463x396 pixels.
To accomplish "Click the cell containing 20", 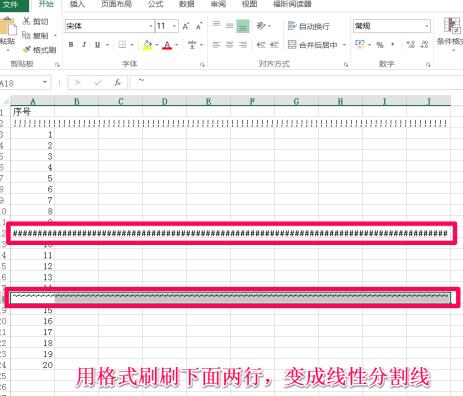I will click(x=32, y=365).
